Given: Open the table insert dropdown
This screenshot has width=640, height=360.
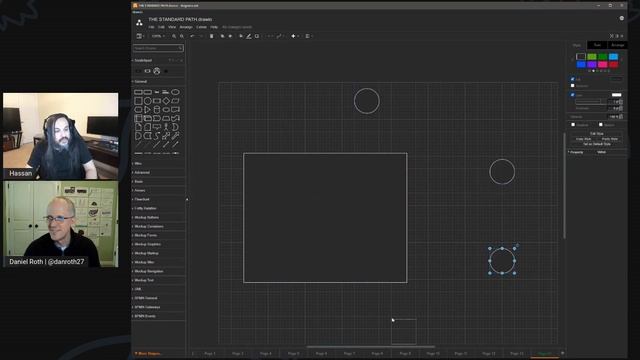Looking at the screenshot, I should click(x=309, y=36).
